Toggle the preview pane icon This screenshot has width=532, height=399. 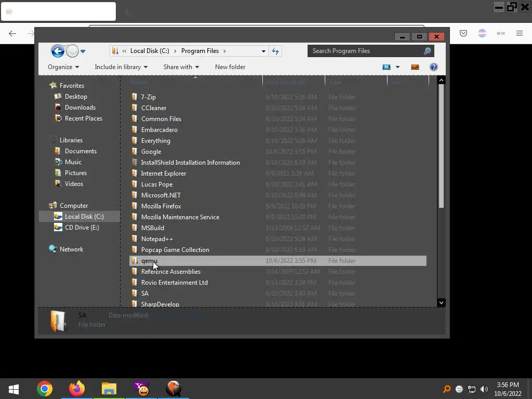pos(415,67)
